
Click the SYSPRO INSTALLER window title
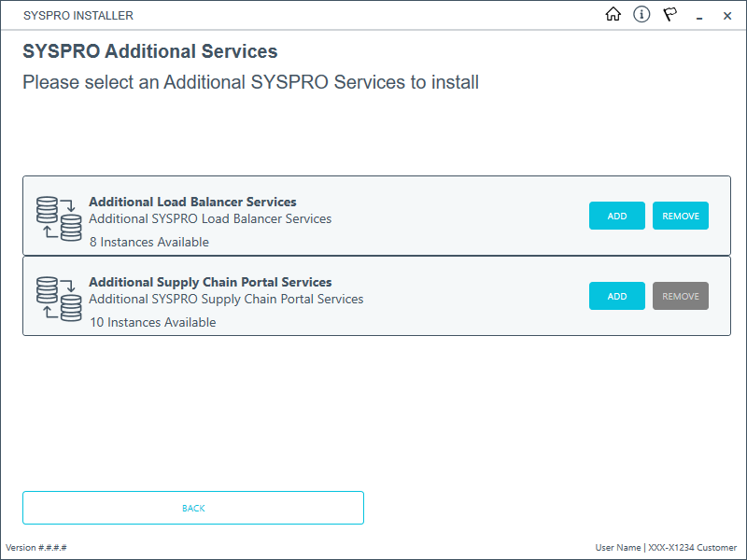(78, 16)
